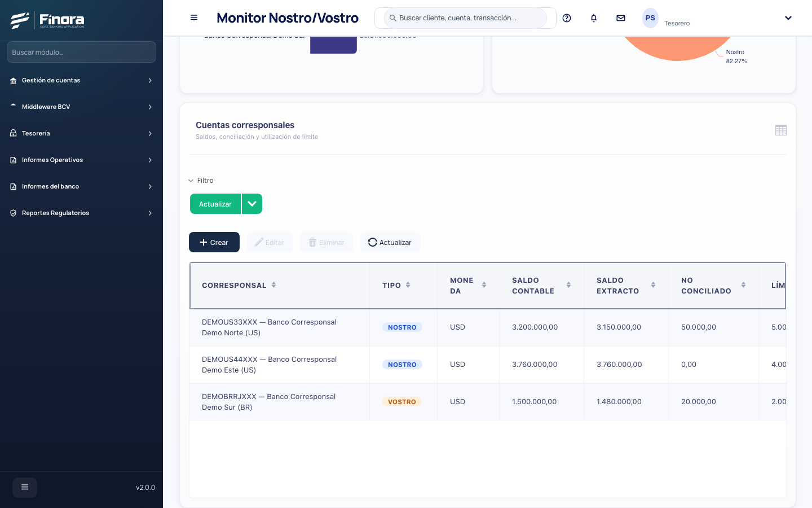
Task: Open Reportes Regulatorios menu
Action: pos(81,213)
